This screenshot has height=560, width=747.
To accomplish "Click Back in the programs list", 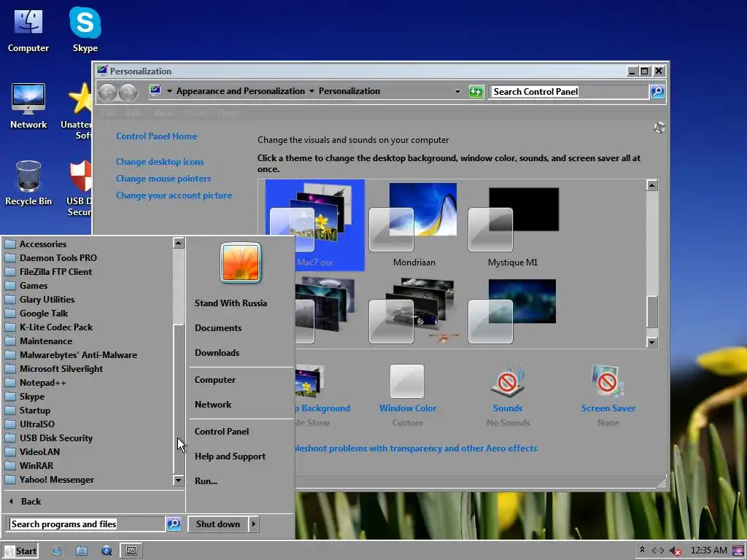I will tap(31, 502).
